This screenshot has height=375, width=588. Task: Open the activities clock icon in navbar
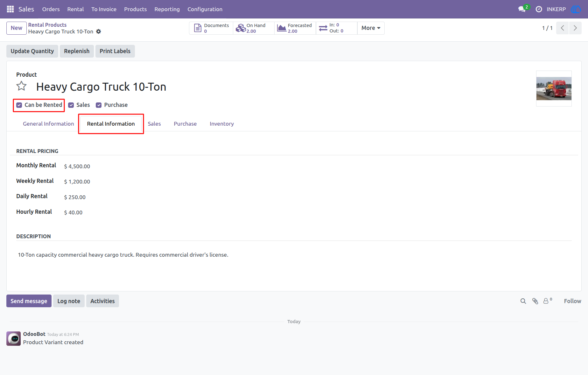539,9
